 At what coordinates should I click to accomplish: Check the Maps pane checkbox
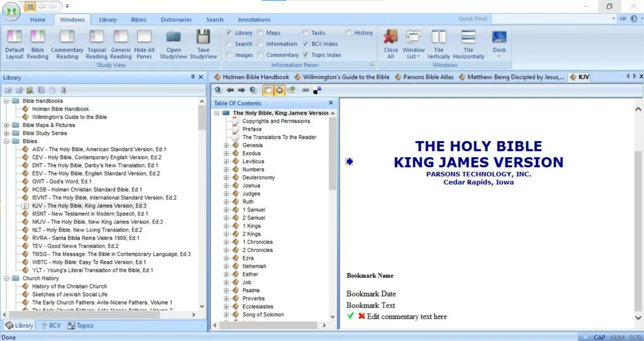[260, 33]
